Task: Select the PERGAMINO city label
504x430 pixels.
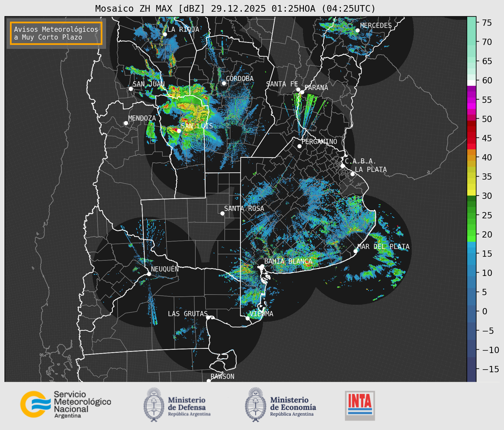Action: pos(319,142)
